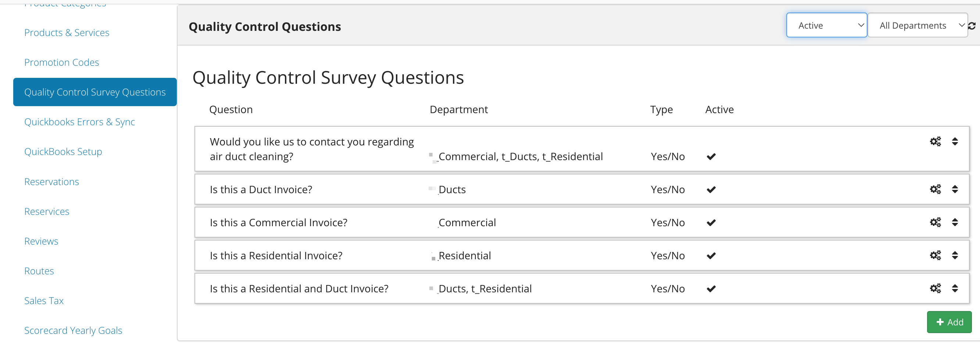Viewport: 980px width, 343px height.
Task: Open the Active status filter dropdown
Action: click(826, 25)
